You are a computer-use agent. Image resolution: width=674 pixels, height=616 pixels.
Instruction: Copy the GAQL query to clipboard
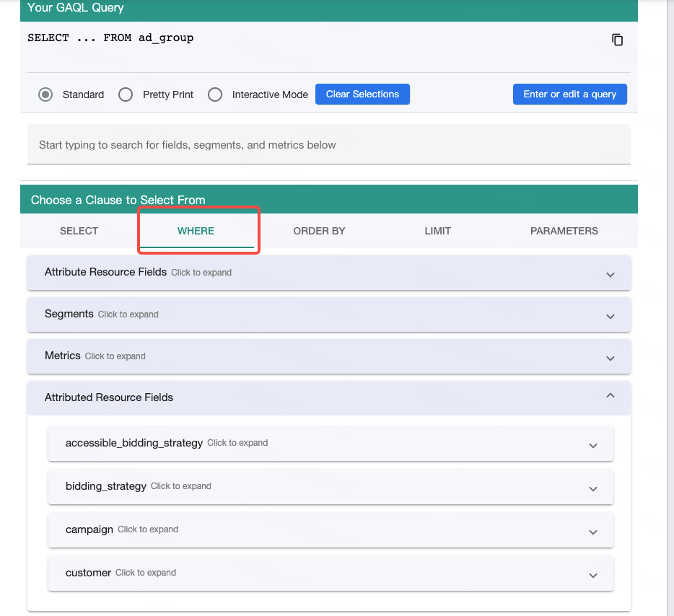617,40
